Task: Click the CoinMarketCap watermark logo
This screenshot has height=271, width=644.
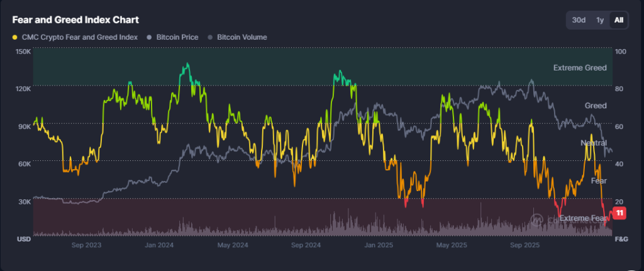Action: [536, 219]
